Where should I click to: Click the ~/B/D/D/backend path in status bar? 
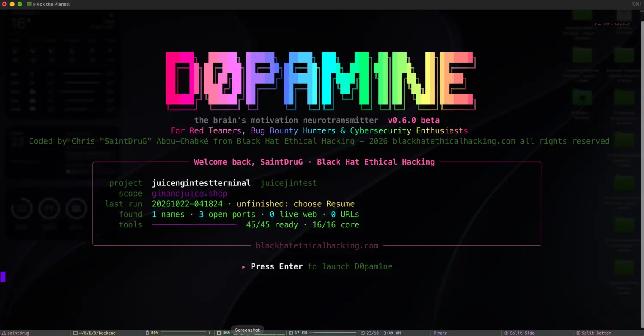tap(97, 333)
